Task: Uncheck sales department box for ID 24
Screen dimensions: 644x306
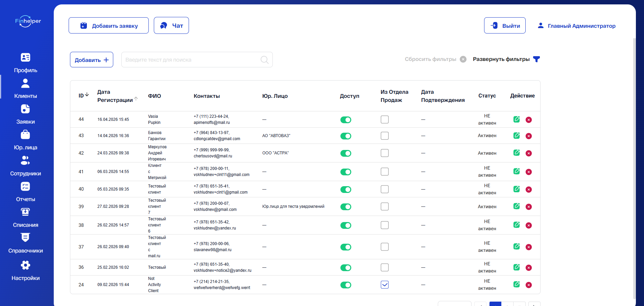Action: [385, 285]
